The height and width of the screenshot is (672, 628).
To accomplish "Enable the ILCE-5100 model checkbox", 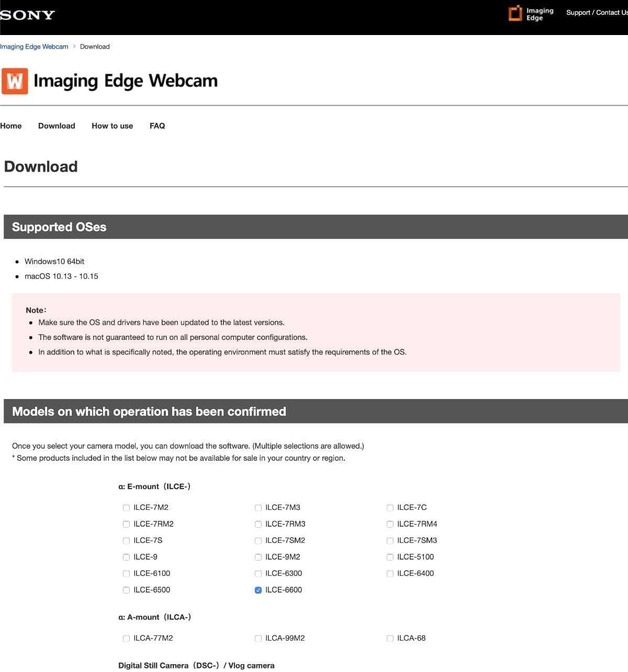I will point(390,557).
